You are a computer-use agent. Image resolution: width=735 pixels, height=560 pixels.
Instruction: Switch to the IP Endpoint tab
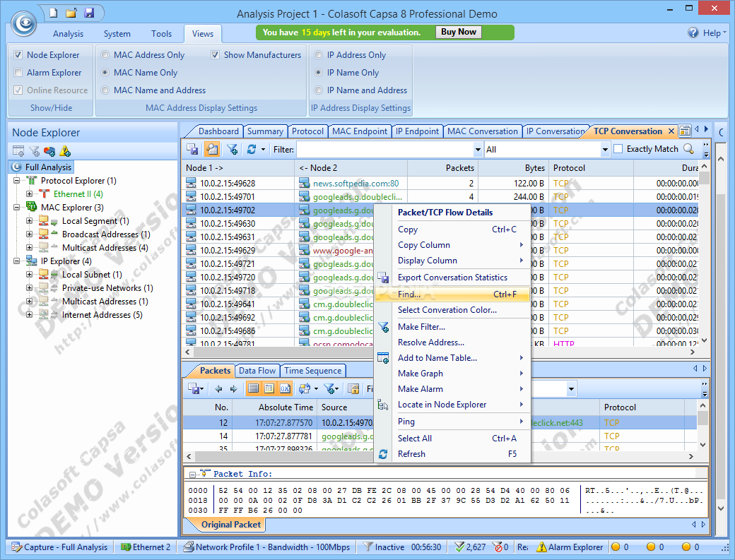click(417, 131)
